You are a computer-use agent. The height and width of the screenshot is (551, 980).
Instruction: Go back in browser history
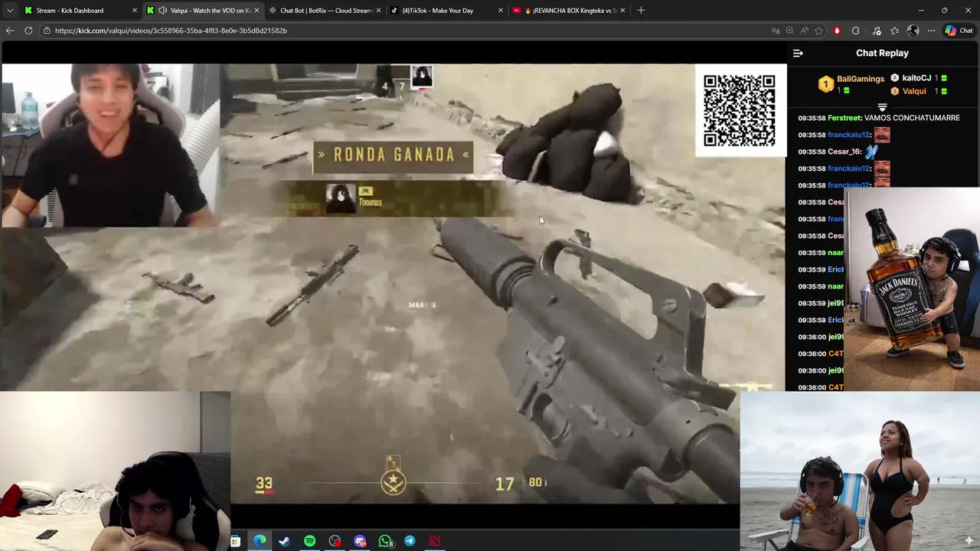9,31
